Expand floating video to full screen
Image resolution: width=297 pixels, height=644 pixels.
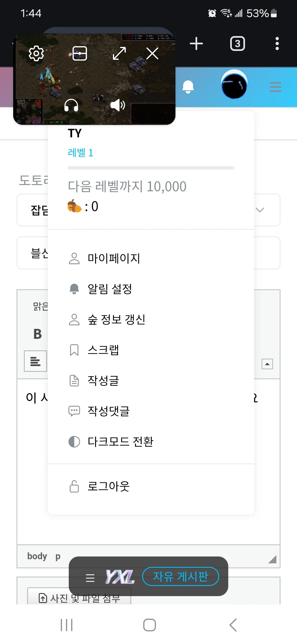coord(119,53)
